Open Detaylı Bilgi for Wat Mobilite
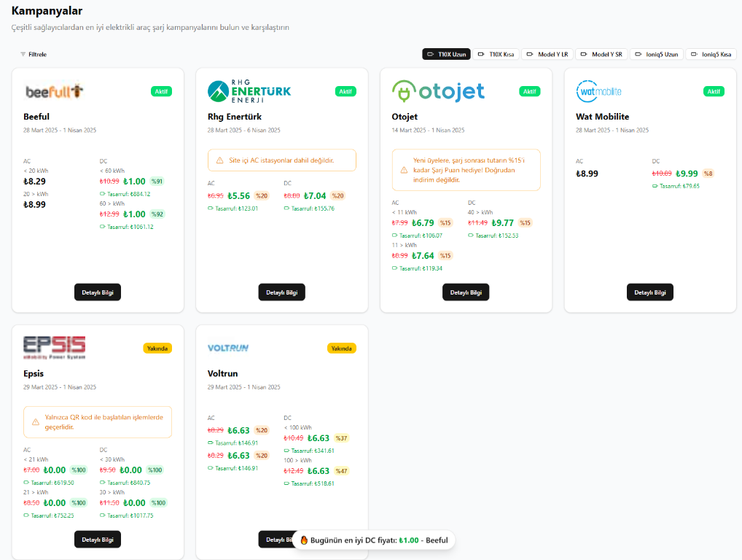742x560 pixels. 650,292
